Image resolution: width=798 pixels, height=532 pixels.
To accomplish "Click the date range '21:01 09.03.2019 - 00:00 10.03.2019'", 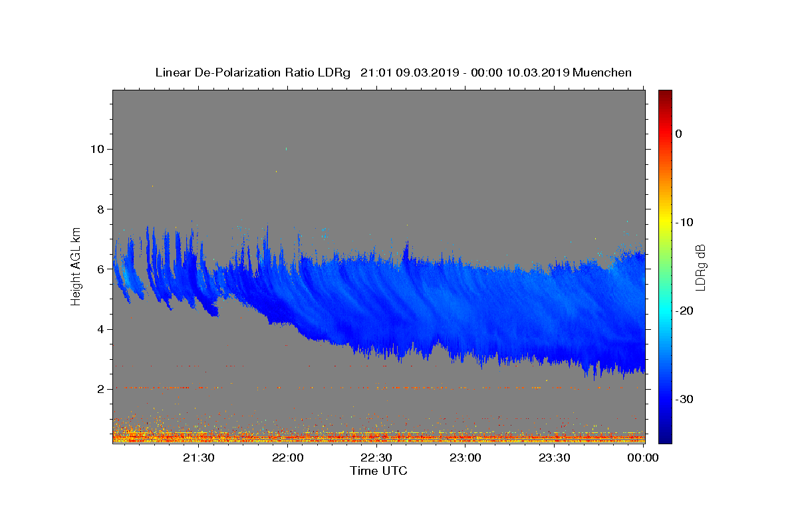I will tap(465, 72).
